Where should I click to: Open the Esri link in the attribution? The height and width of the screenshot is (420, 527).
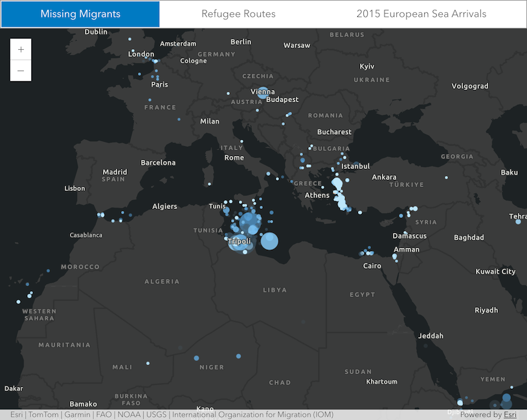coord(510,415)
